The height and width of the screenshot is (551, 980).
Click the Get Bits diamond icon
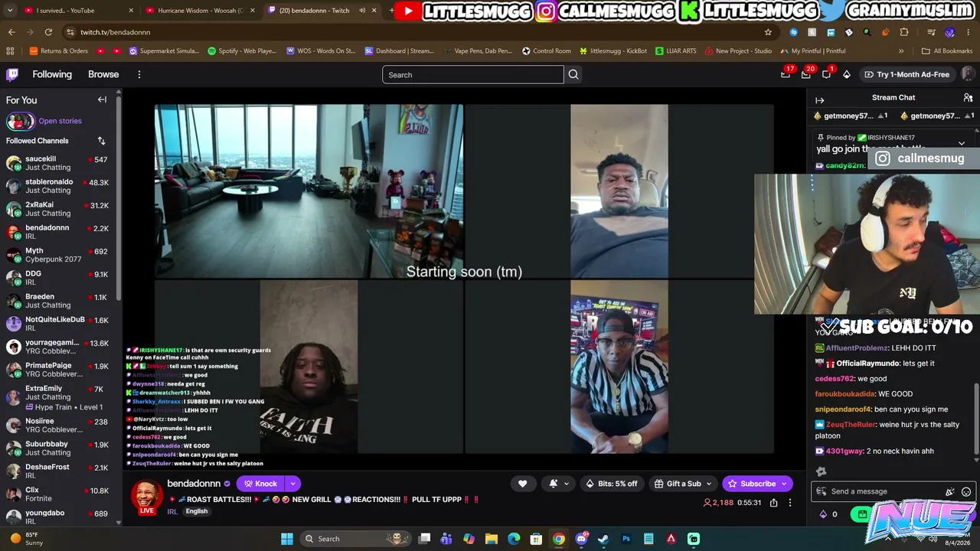pyautogui.click(x=847, y=74)
